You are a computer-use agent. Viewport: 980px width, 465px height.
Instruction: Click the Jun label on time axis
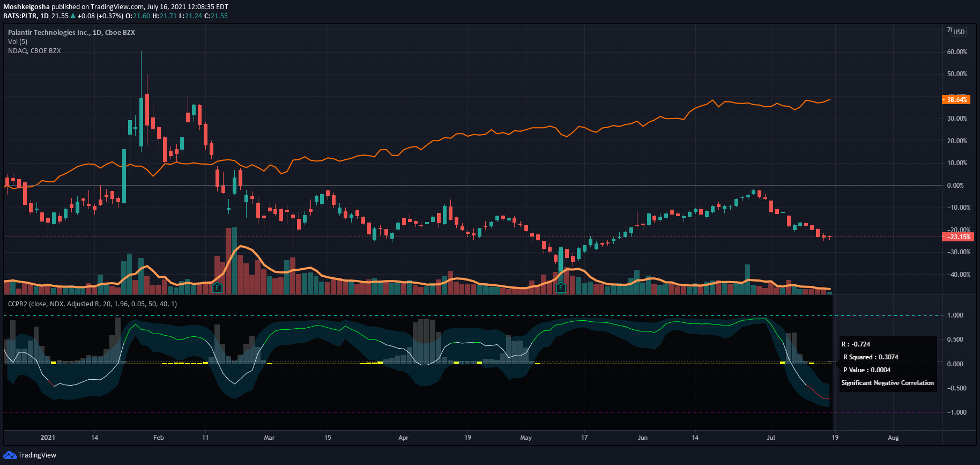tap(642, 438)
